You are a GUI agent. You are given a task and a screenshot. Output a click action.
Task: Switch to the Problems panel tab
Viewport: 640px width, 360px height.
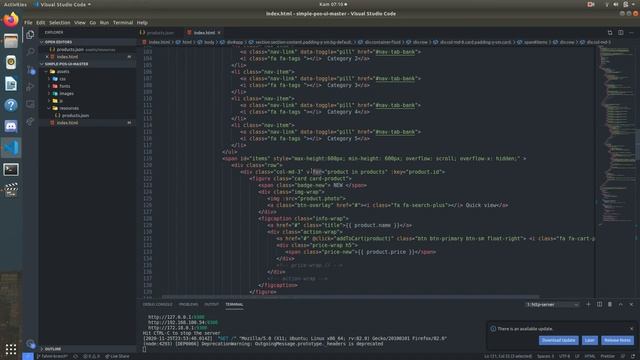click(x=188, y=304)
